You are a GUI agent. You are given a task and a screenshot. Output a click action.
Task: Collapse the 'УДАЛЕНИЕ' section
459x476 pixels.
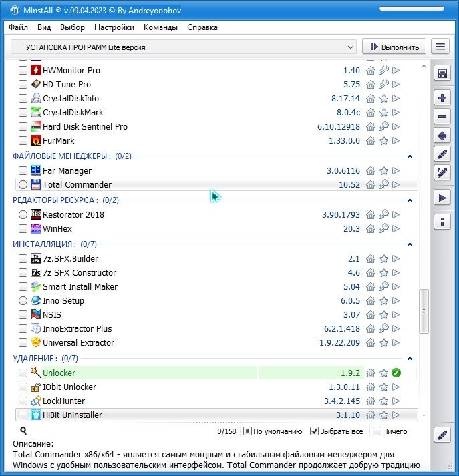tap(410, 359)
